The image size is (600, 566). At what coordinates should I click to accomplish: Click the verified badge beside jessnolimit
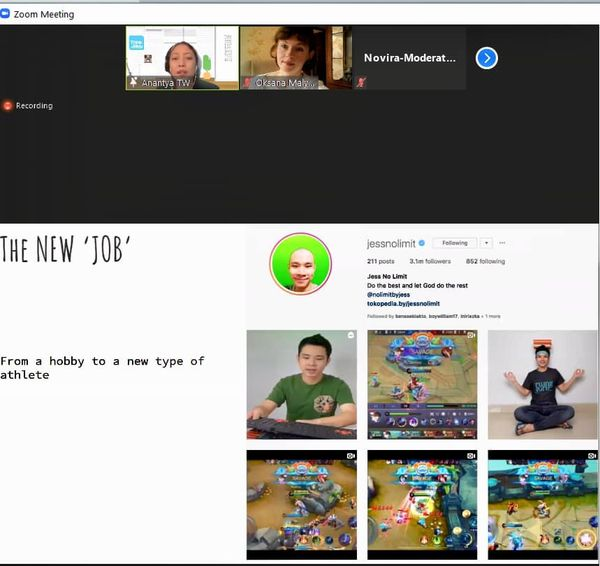(x=423, y=242)
